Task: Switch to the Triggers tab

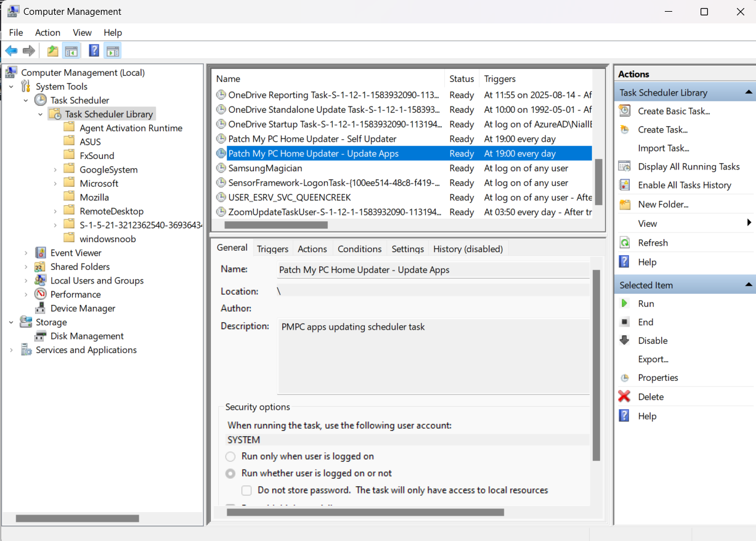Action: (x=272, y=249)
